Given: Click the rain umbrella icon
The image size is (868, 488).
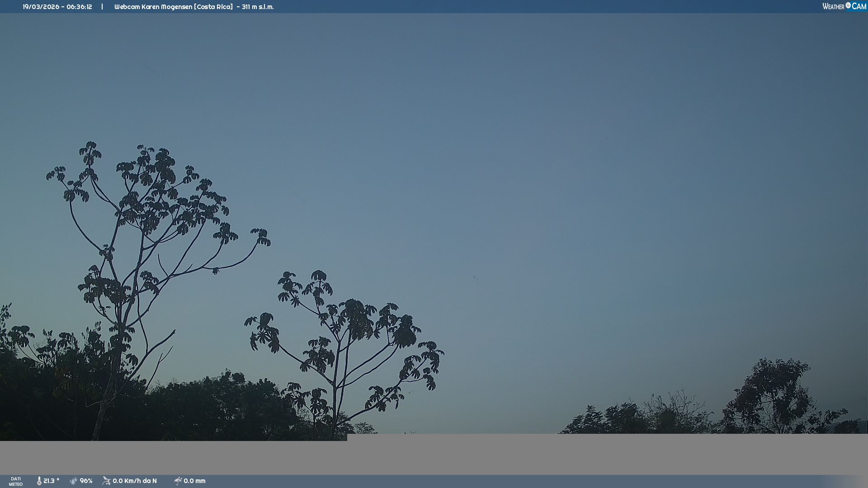Looking at the screenshot, I should [x=178, y=481].
